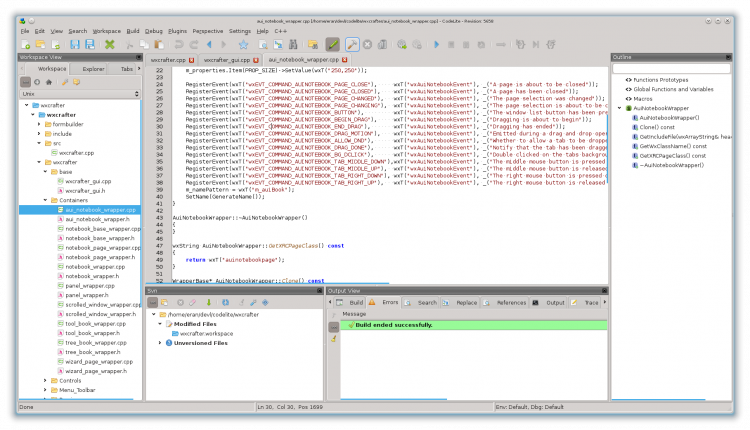Toggle bookmark with the blue star icon
Viewport: 750px width, 430px height.
click(x=243, y=44)
